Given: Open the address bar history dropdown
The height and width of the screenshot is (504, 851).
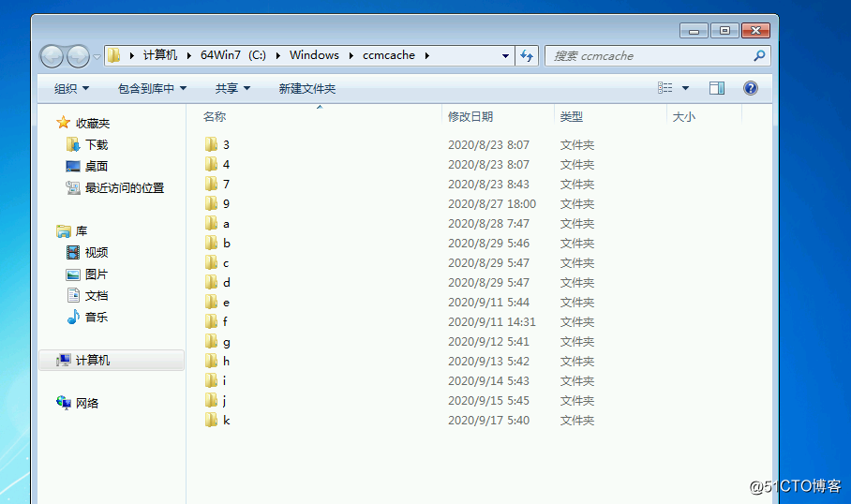Looking at the screenshot, I should point(505,55).
